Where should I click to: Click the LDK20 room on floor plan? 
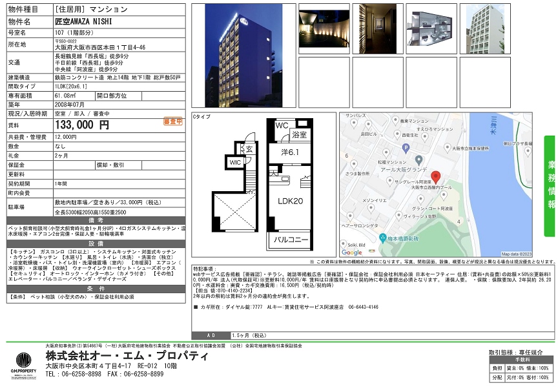[x=289, y=201]
